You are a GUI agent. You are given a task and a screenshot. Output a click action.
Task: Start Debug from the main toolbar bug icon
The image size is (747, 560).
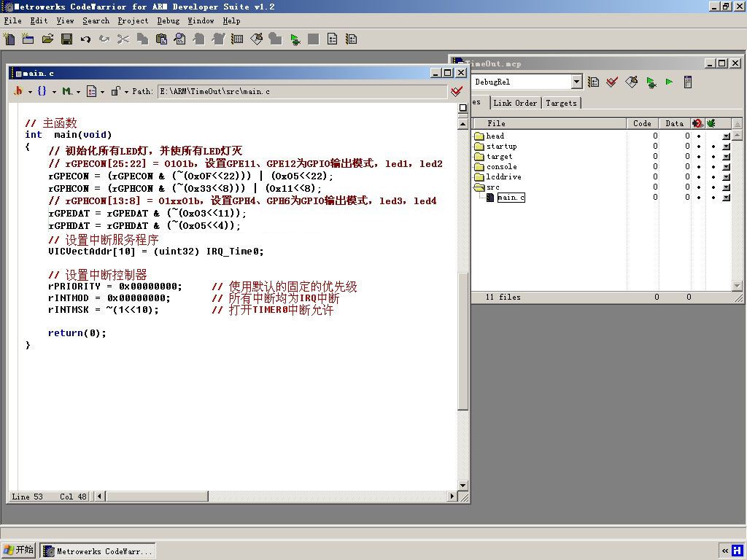click(x=295, y=39)
